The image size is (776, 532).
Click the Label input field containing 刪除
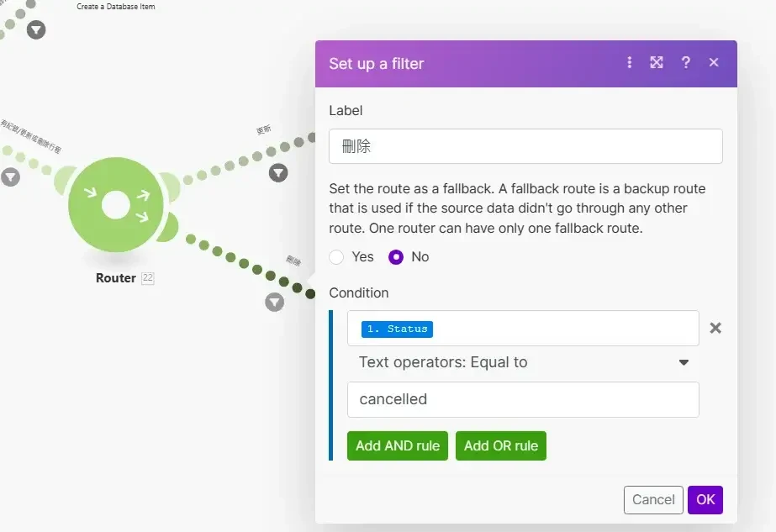(525, 146)
